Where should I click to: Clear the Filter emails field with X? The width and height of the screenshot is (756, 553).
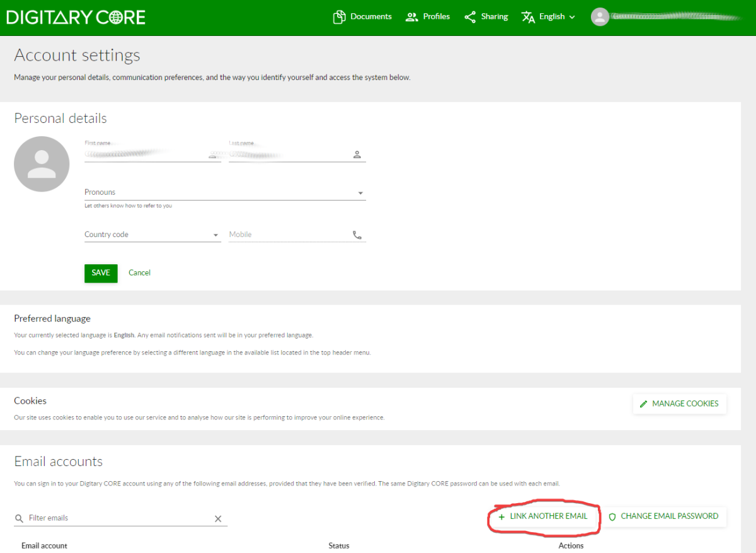[x=218, y=518]
